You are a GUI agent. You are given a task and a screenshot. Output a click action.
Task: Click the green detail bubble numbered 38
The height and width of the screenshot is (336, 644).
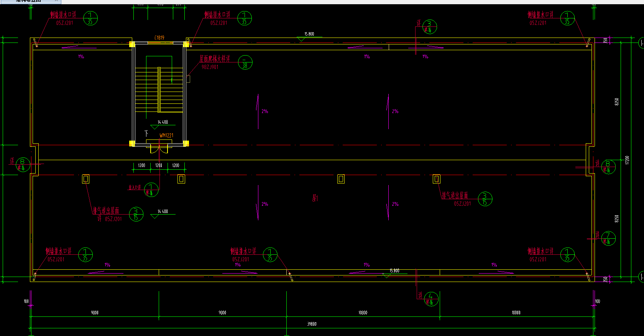pyautogui.click(x=245, y=62)
